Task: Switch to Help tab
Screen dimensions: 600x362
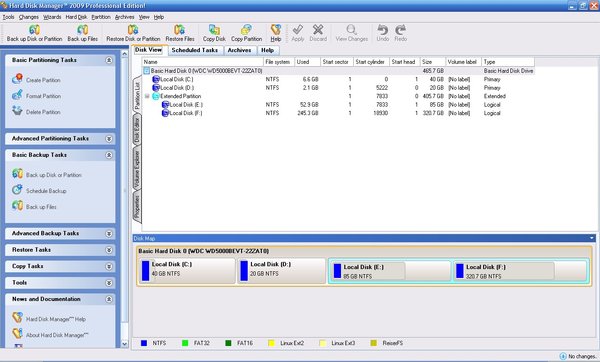Action: (267, 51)
